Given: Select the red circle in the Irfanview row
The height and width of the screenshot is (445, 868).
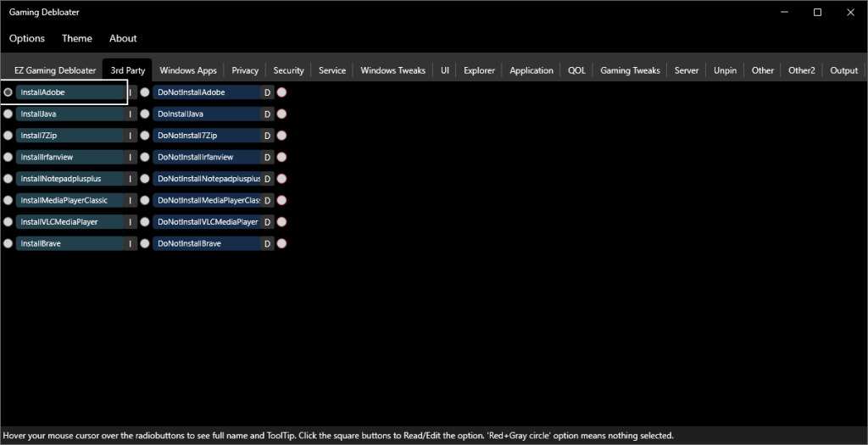Looking at the screenshot, I should [281, 157].
